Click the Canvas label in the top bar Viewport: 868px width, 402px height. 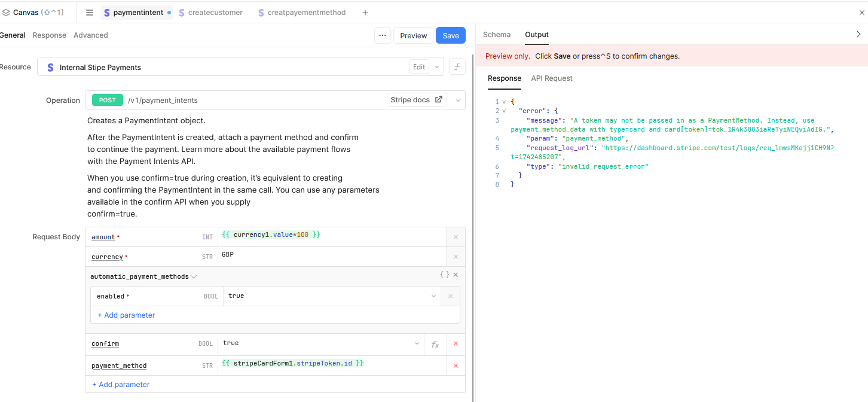click(26, 13)
